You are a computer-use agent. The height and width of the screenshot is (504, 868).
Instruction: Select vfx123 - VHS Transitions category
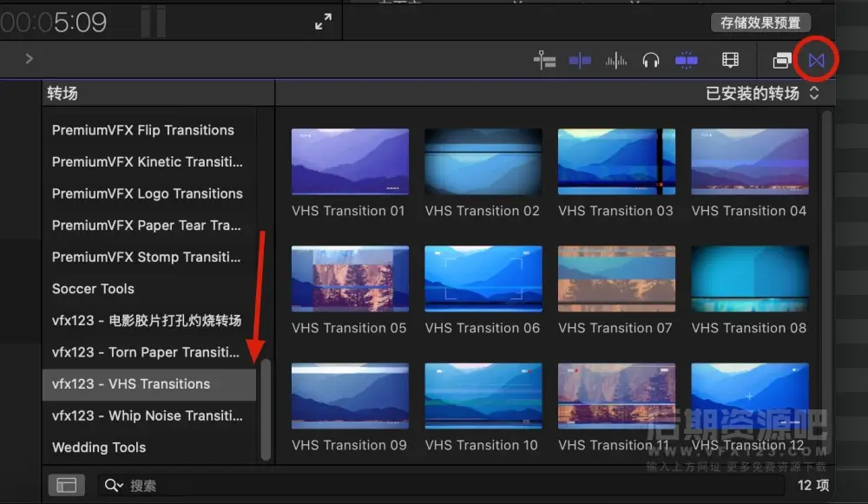[131, 383]
